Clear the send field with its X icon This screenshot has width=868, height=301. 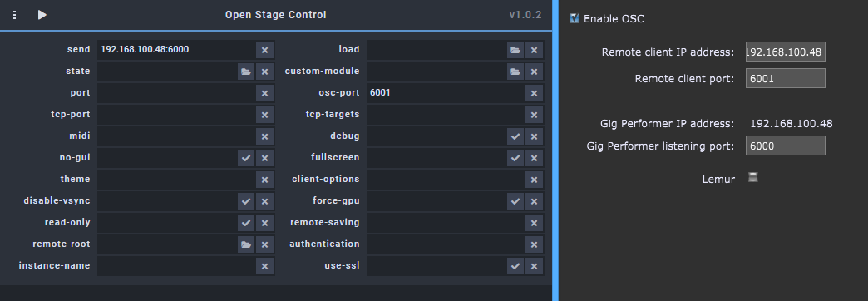click(264, 50)
